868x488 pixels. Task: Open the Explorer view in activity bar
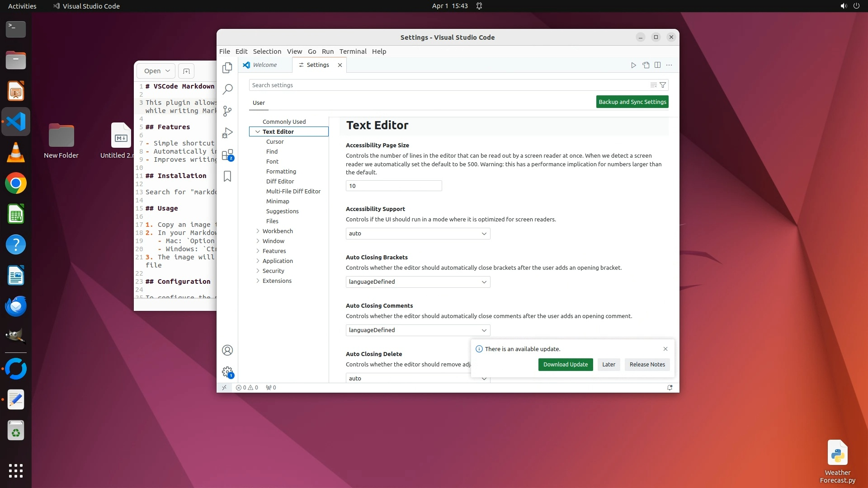(x=227, y=68)
